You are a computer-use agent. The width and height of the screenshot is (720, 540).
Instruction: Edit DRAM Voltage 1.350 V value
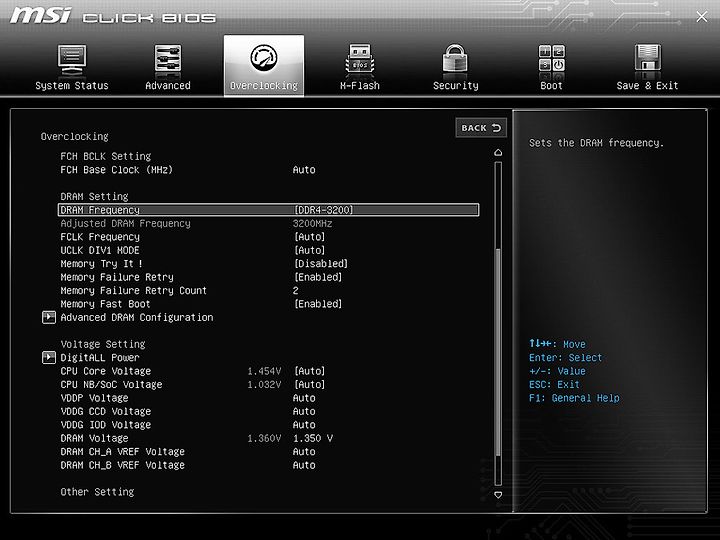coord(313,438)
